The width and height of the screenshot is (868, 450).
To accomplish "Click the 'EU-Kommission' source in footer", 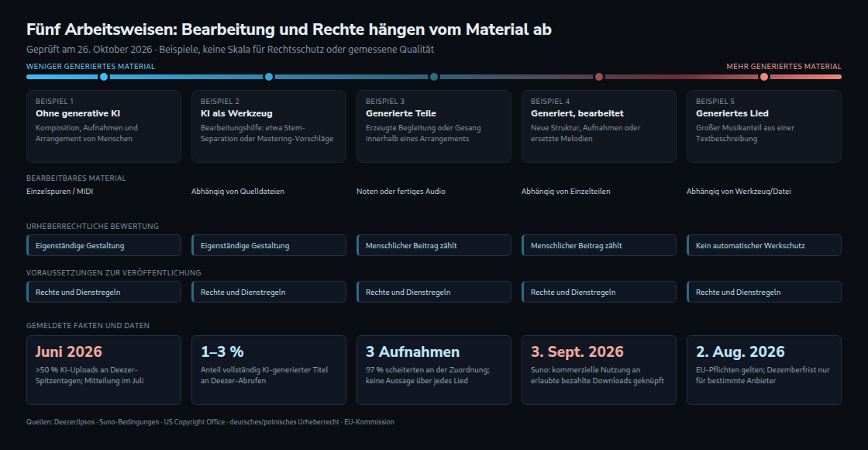I will 369,422.
